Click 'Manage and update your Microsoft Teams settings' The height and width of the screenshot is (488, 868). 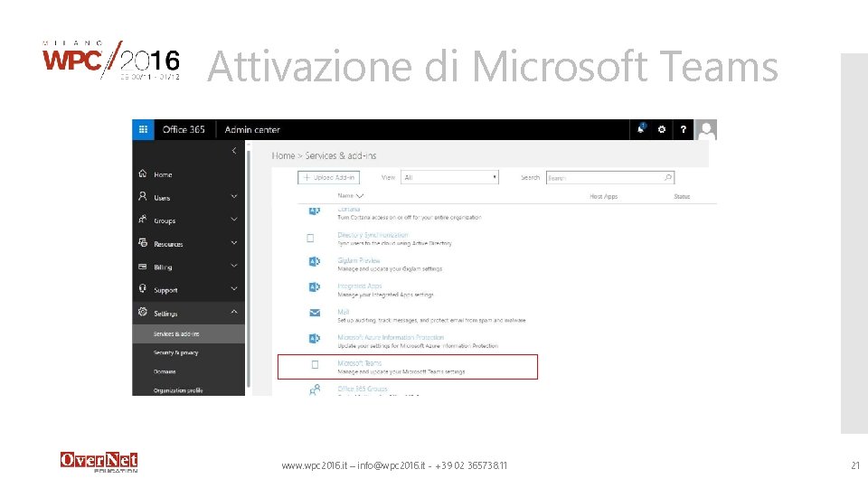pos(401,371)
